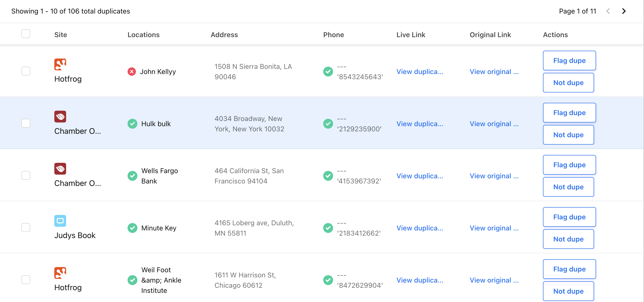Click address 1508 N Sierra Bonita, LA 90046

[253, 72]
